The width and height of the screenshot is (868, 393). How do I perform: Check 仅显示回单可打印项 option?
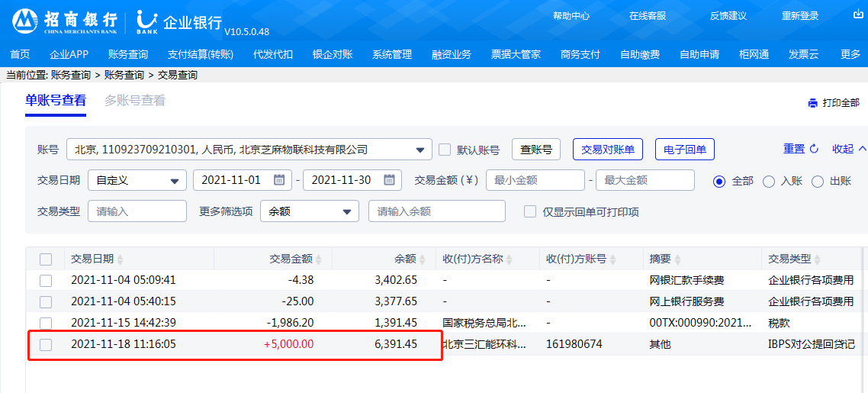[x=530, y=211]
